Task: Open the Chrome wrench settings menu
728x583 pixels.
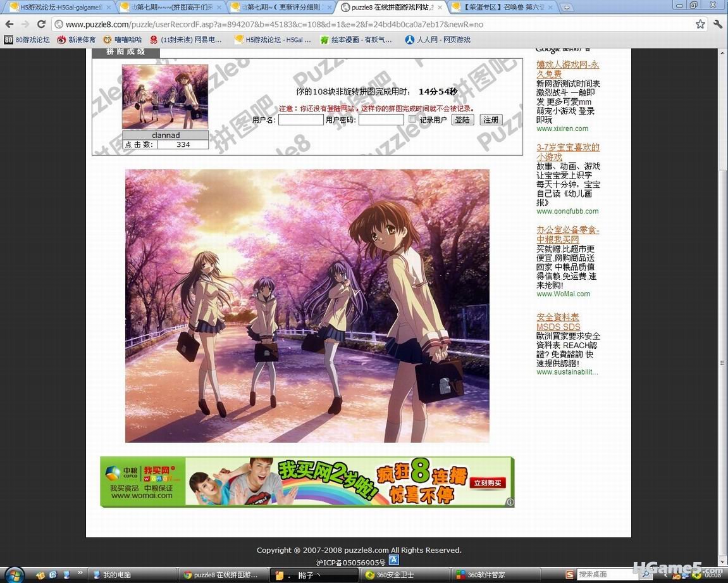Action: click(x=718, y=24)
